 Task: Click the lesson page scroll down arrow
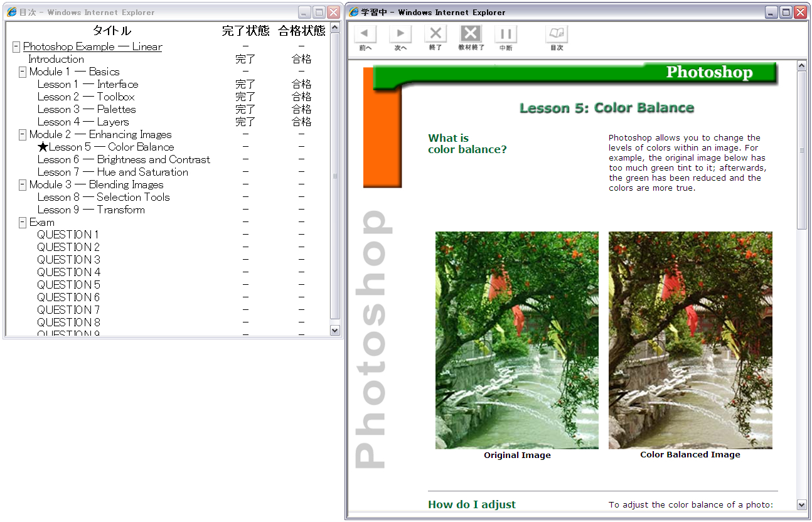pos(801,504)
